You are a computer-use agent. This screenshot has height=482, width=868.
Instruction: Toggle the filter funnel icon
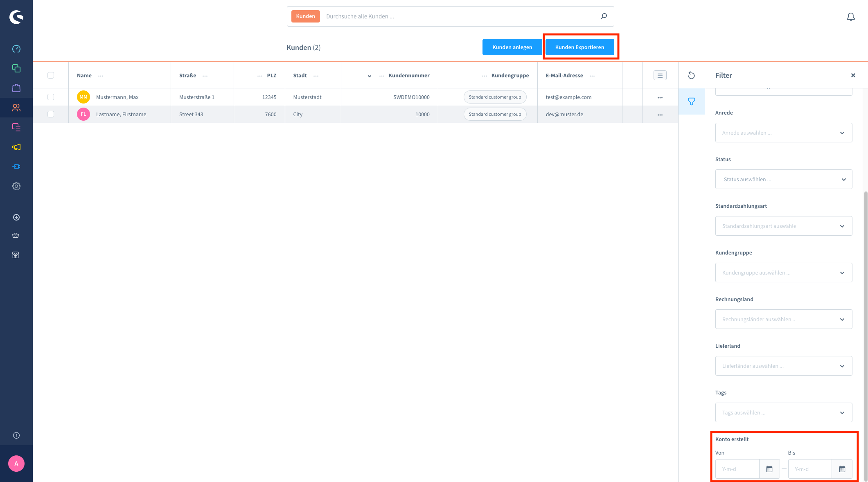pyautogui.click(x=691, y=101)
